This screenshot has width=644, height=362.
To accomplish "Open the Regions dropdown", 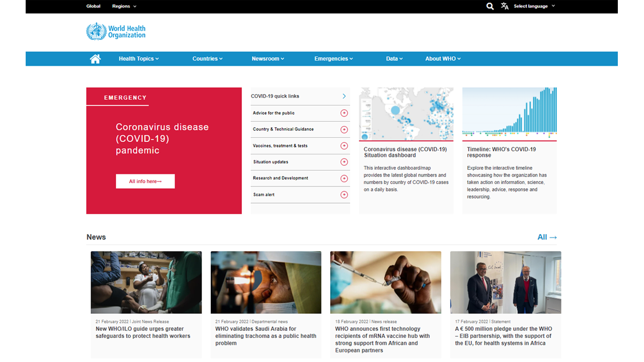I will (x=124, y=6).
